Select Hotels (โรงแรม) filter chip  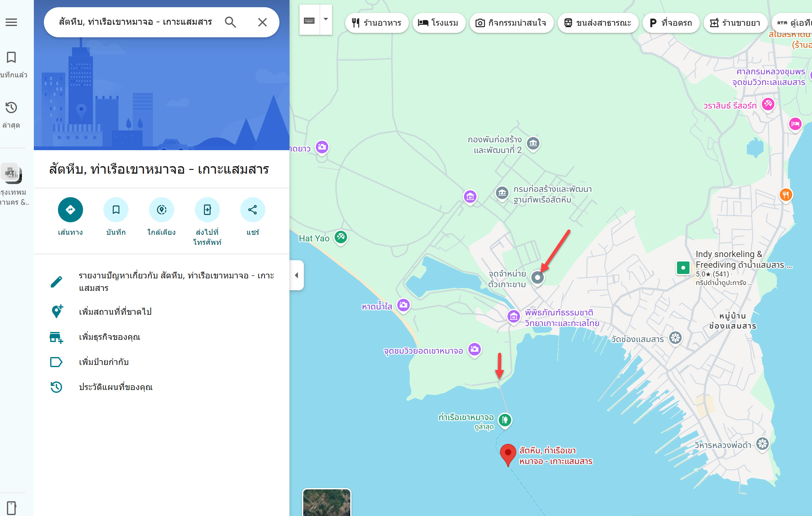(x=438, y=23)
